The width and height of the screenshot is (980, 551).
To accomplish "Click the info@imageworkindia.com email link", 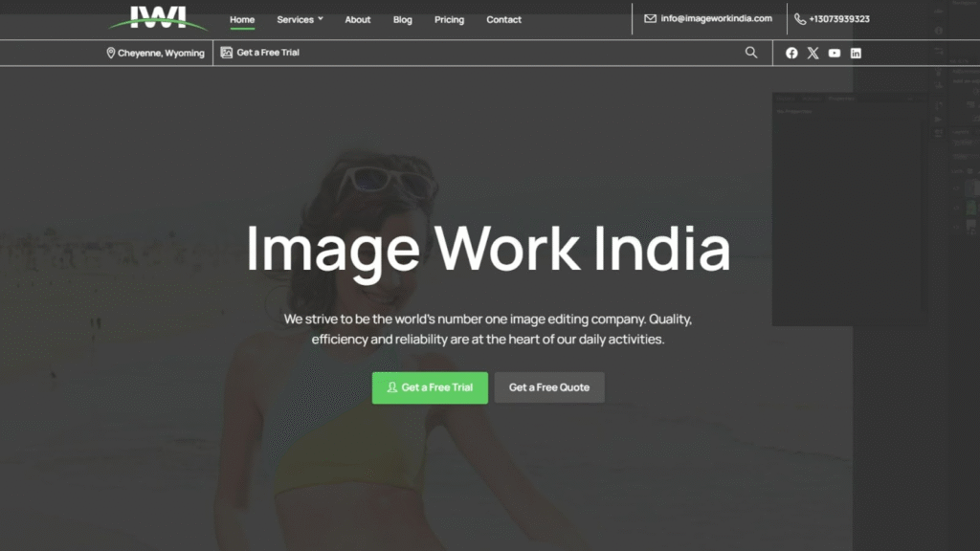I will click(x=716, y=19).
